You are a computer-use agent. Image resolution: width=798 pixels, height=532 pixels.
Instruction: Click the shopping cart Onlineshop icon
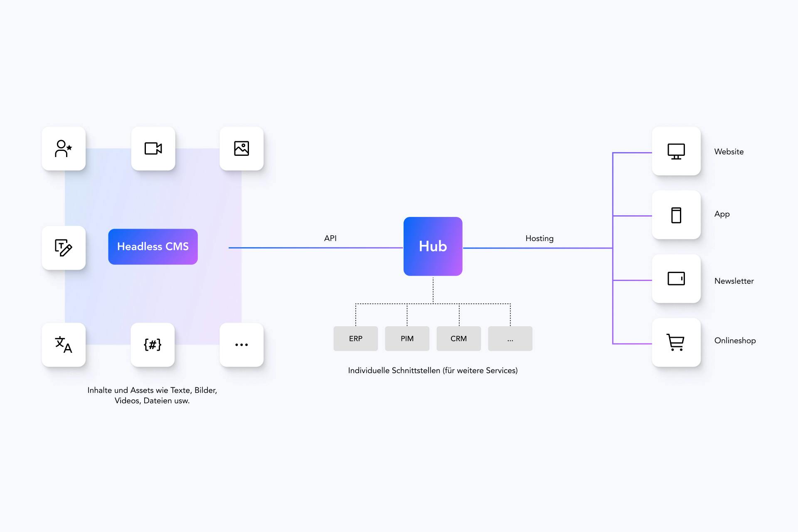(676, 342)
